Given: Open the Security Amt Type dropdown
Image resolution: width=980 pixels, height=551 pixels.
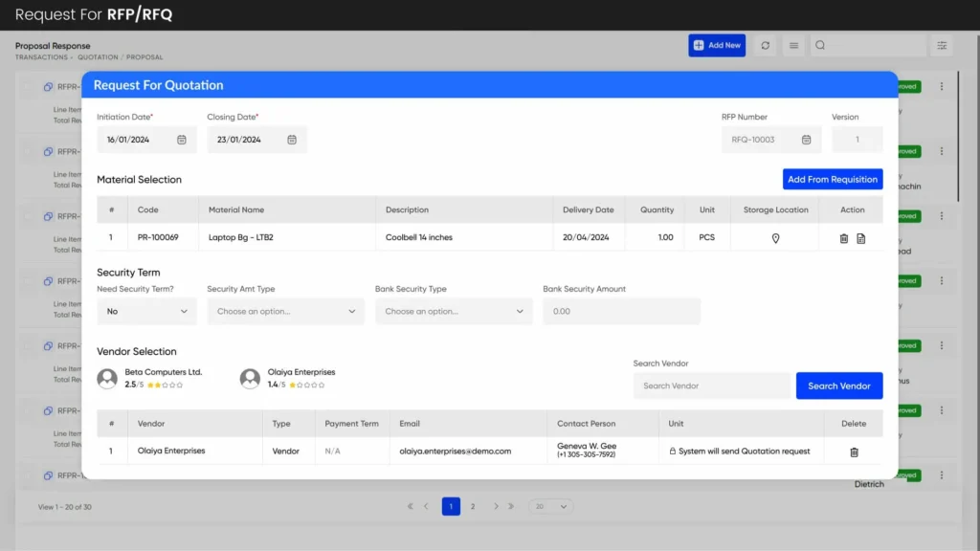Looking at the screenshot, I should 285,312.
